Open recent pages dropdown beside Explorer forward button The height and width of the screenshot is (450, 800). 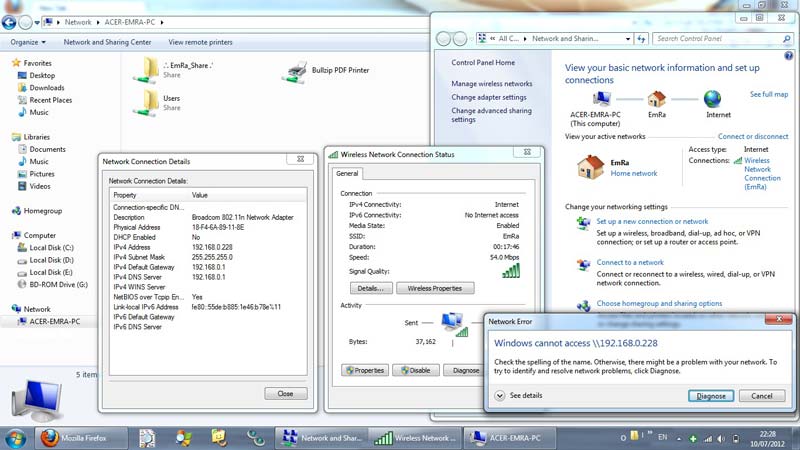(x=37, y=22)
